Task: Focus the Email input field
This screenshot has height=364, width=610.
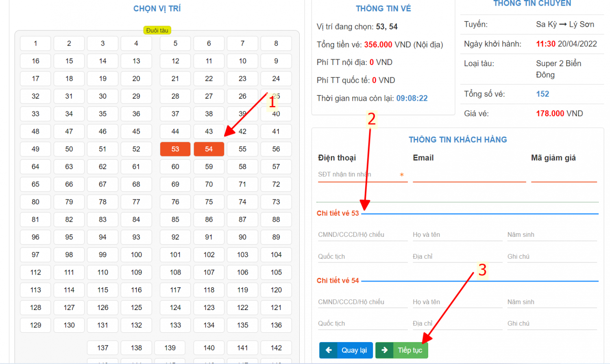Action: (x=469, y=175)
